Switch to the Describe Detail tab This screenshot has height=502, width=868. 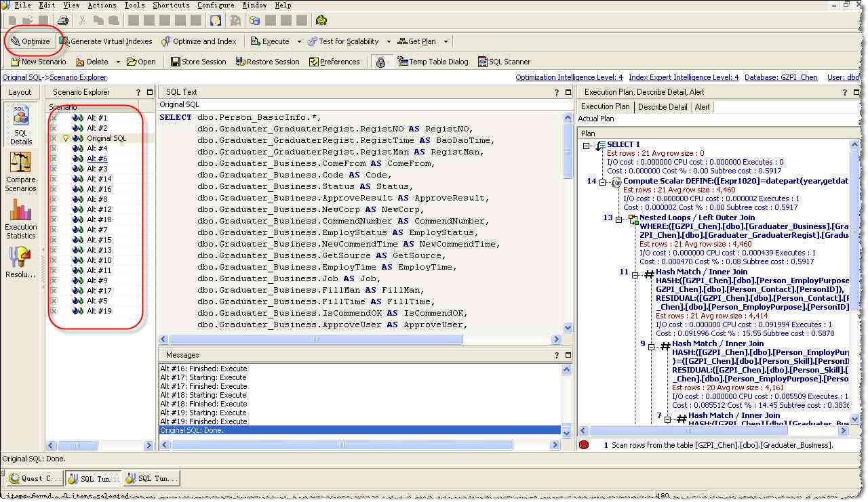click(663, 106)
